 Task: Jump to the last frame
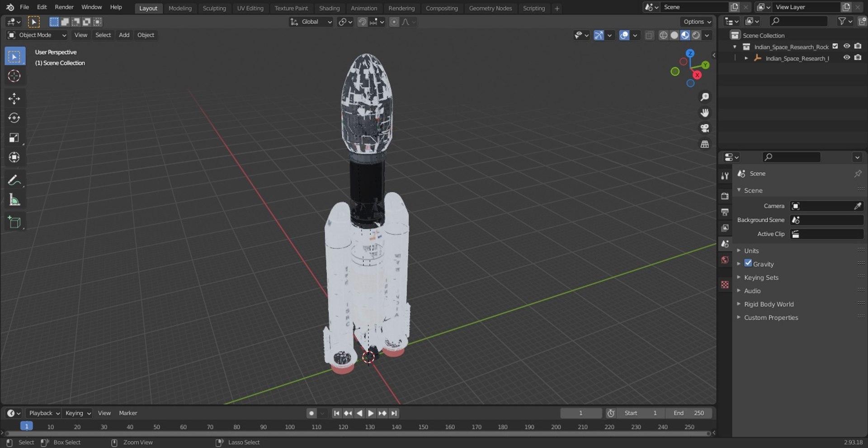pyautogui.click(x=394, y=413)
